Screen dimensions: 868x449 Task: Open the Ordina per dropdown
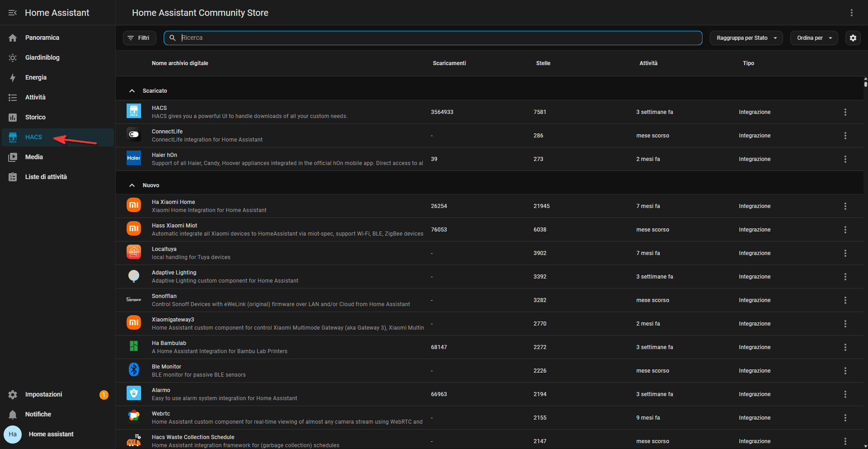[x=814, y=38]
